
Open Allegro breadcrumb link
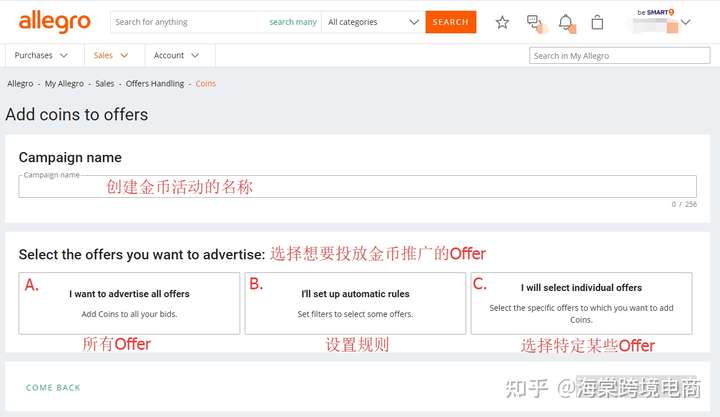(x=20, y=84)
